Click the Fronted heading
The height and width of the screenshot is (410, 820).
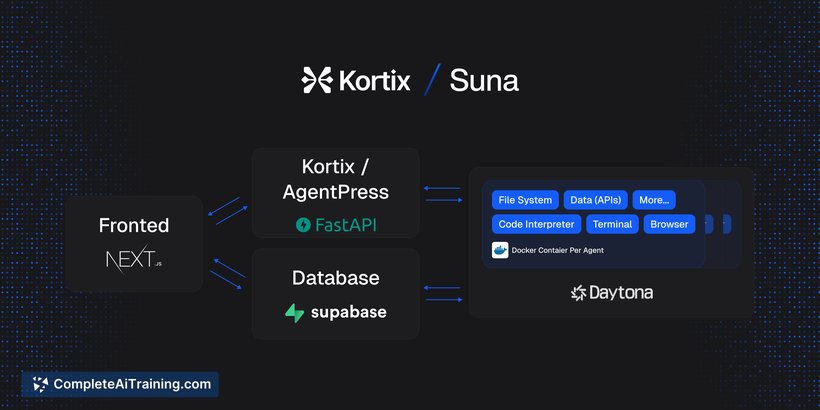click(134, 225)
